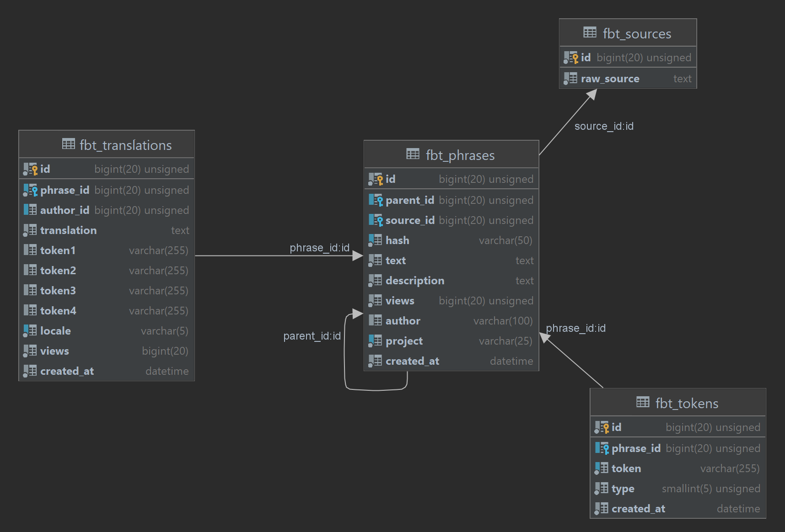Select the varchar(100) type of author
This screenshot has width=785, height=532.
pos(503,321)
